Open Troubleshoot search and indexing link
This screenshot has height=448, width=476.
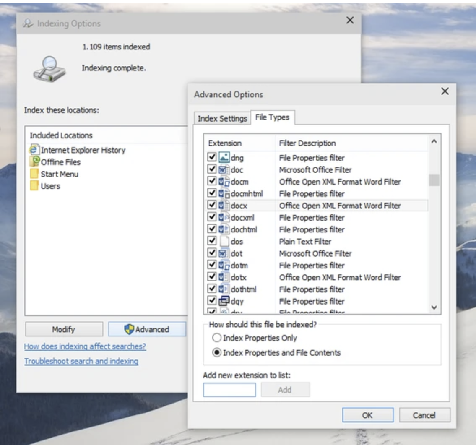pos(81,361)
